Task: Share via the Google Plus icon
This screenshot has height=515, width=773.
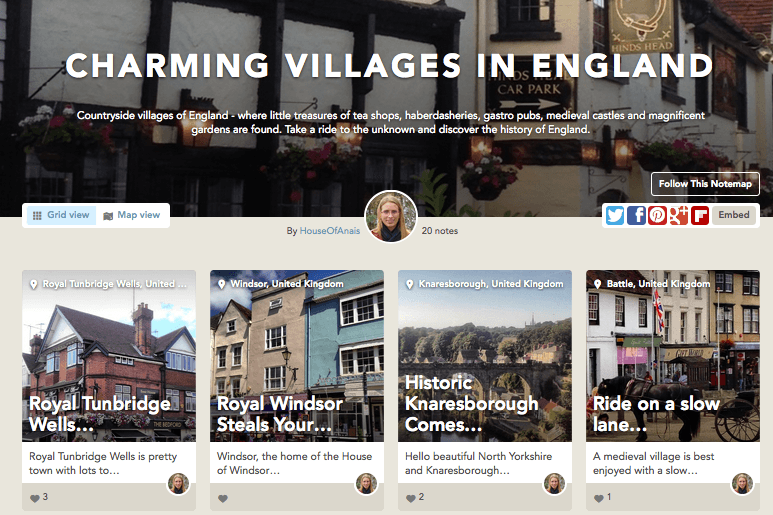Action: click(678, 215)
